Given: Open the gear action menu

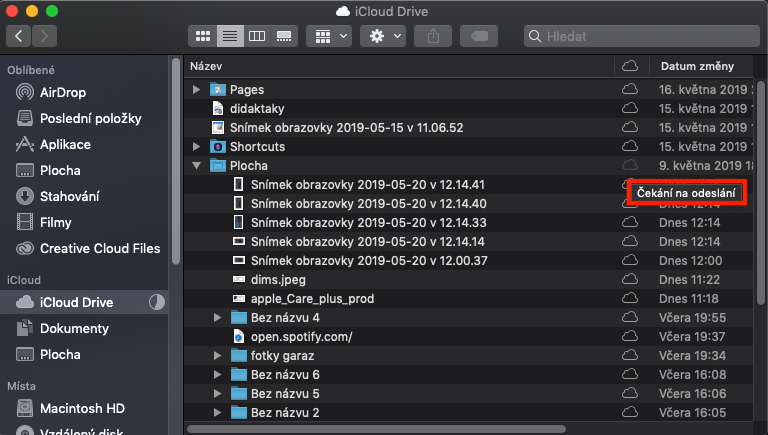Looking at the screenshot, I should click(x=383, y=36).
